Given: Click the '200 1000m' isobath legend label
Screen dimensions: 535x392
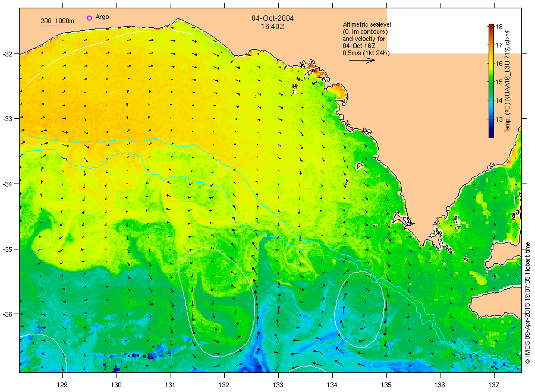Looking at the screenshot, I should click(x=57, y=21).
